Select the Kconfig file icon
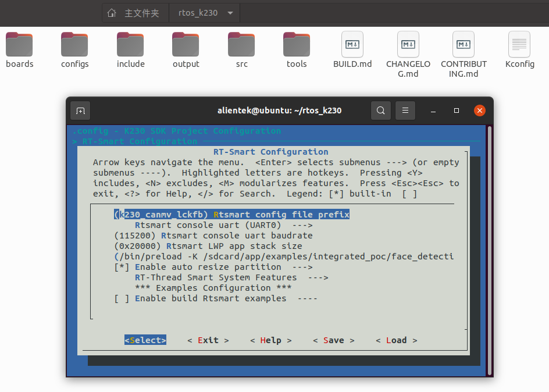The width and height of the screenshot is (549, 392). pyautogui.click(x=519, y=45)
